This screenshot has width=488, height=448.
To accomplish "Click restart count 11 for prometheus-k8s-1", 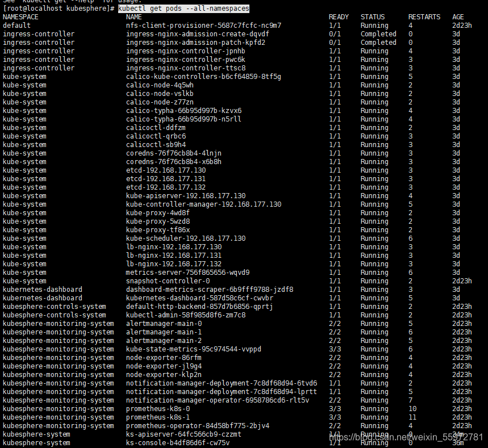I will tap(412, 417).
